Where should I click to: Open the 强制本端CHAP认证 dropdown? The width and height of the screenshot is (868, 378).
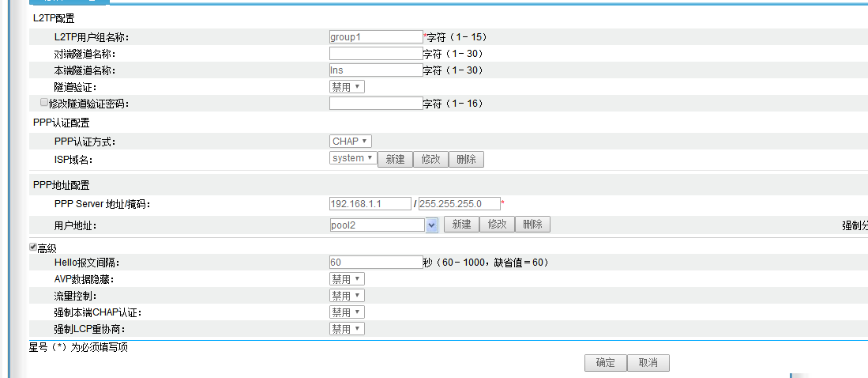tap(347, 312)
